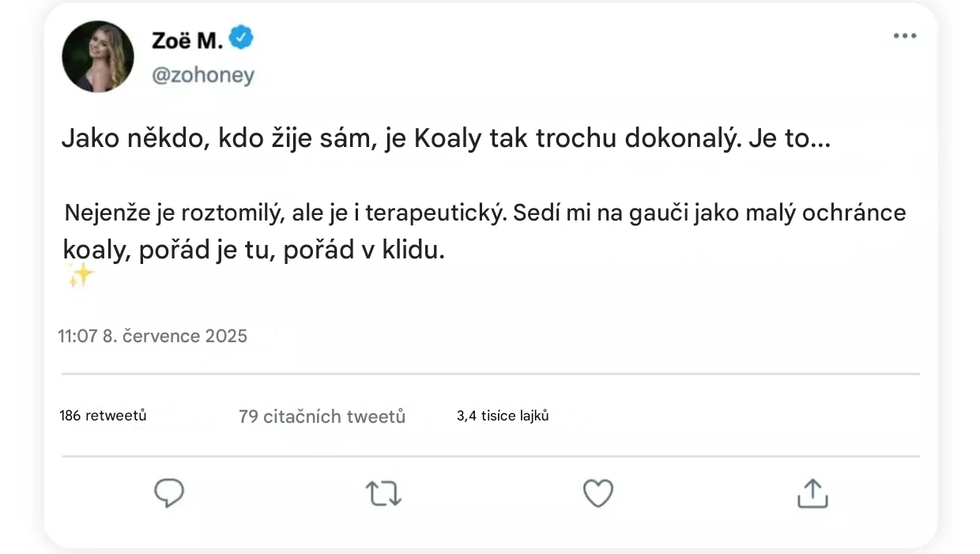Image resolution: width=980 pixels, height=554 pixels.
Task: Open the three-dots more options menu
Action: pos(905,36)
